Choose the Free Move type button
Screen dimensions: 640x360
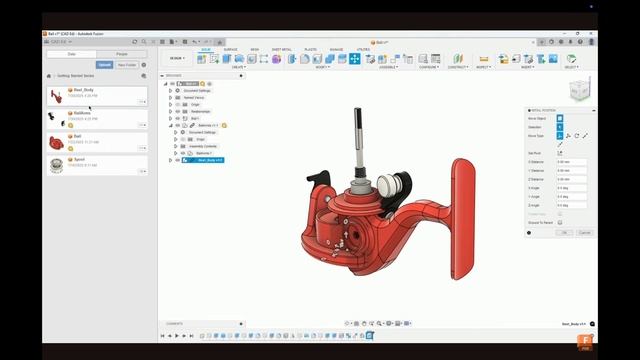pos(560,136)
